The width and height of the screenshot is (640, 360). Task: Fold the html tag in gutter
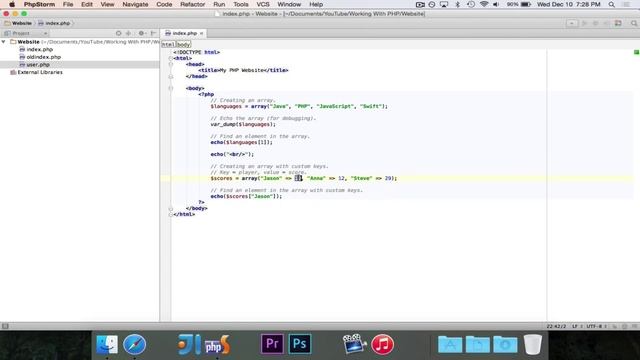point(171,58)
